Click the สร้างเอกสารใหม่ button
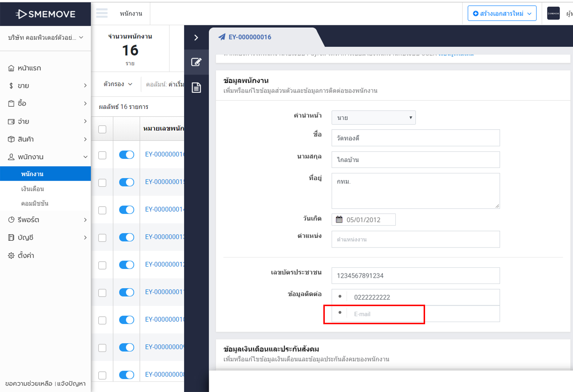 coord(502,13)
